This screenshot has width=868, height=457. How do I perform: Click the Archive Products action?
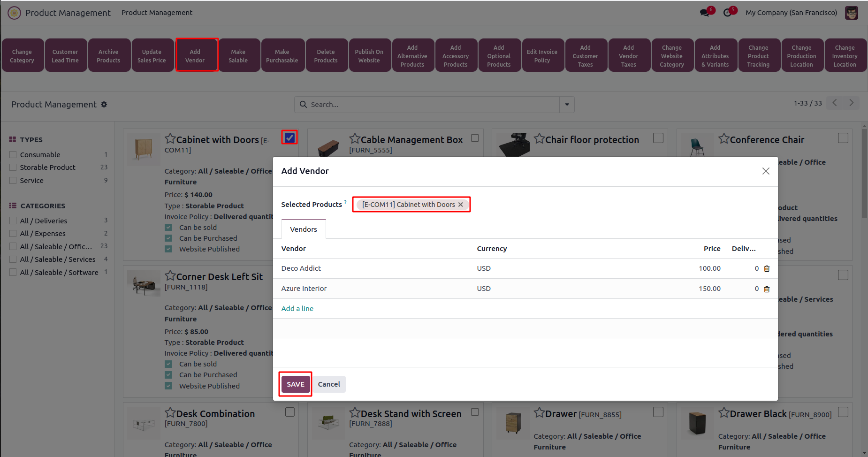[108, 55]
